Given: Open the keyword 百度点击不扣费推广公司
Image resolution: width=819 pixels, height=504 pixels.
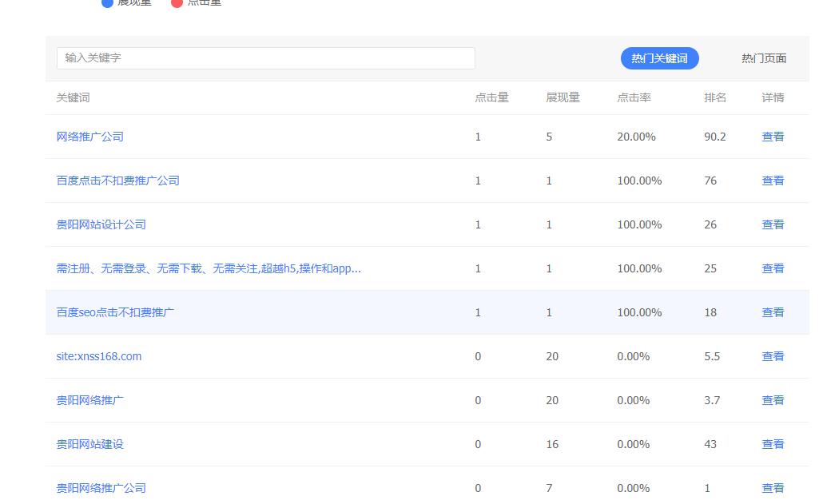Looking at the screenshot, I should click(x=117, y=181).
